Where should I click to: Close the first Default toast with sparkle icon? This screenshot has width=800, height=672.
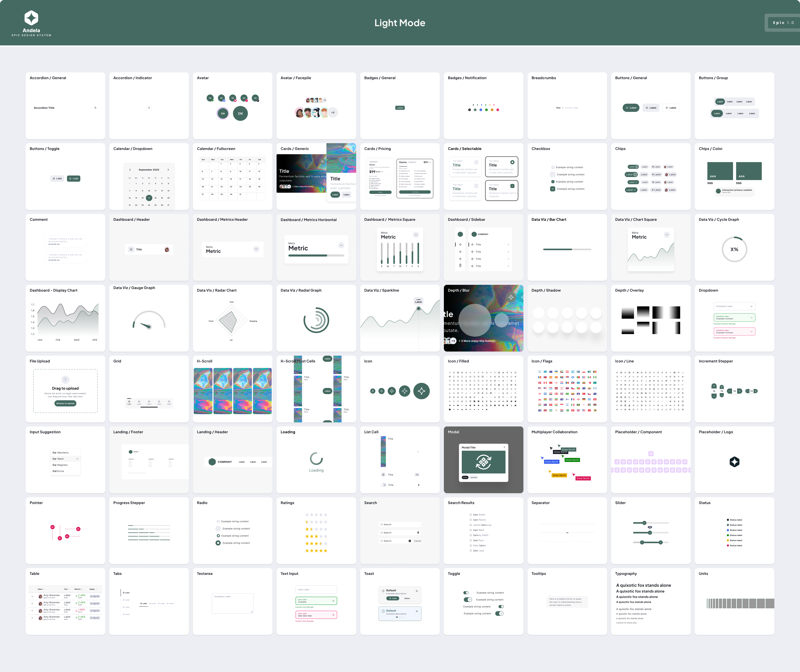tap(417, 591)
